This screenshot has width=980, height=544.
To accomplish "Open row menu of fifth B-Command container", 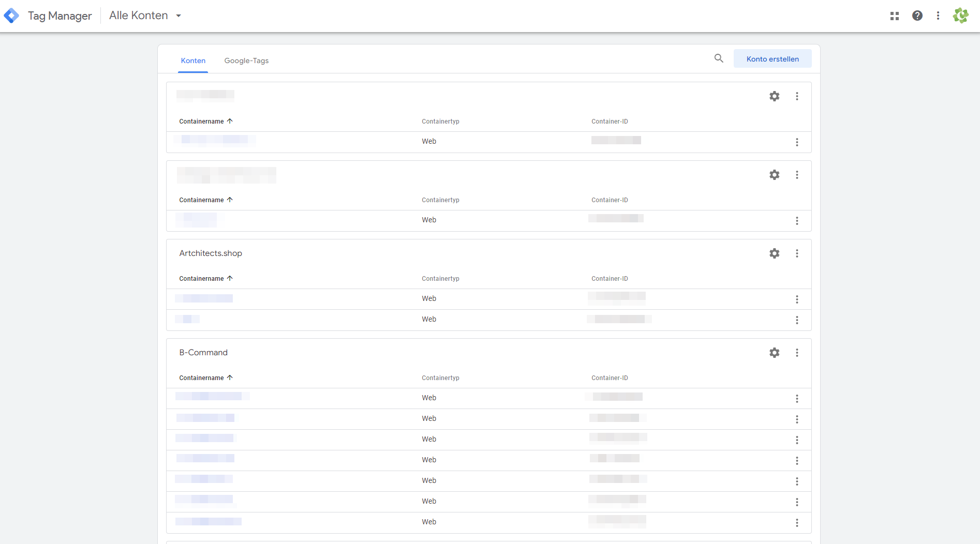I will 797,481.
